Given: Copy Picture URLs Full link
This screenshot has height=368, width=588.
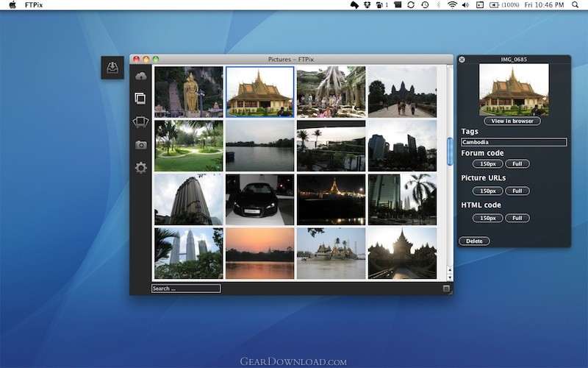Looking at the screenshot, I should pyautogui.click(x=517, y=191).
